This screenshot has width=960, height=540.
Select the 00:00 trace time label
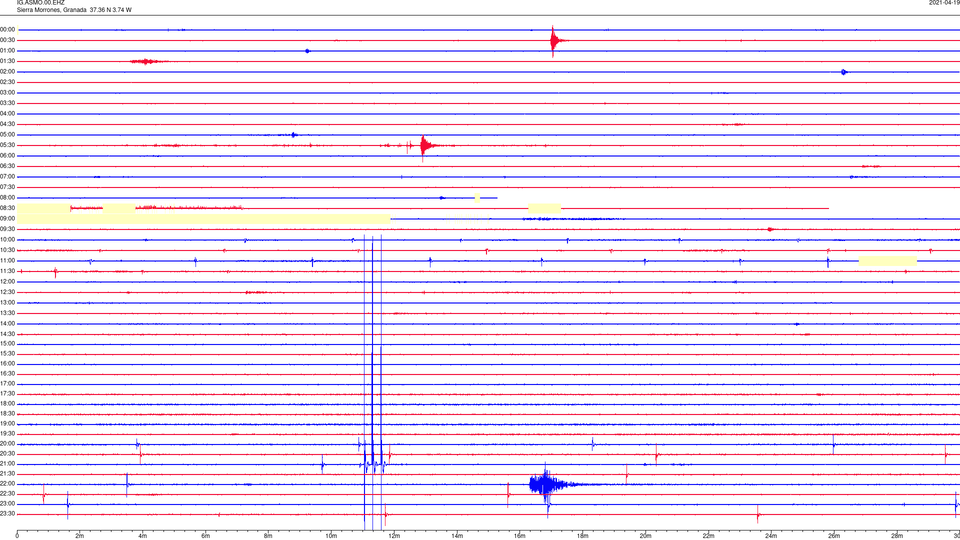pyautogui.click(x=8, y=29)
